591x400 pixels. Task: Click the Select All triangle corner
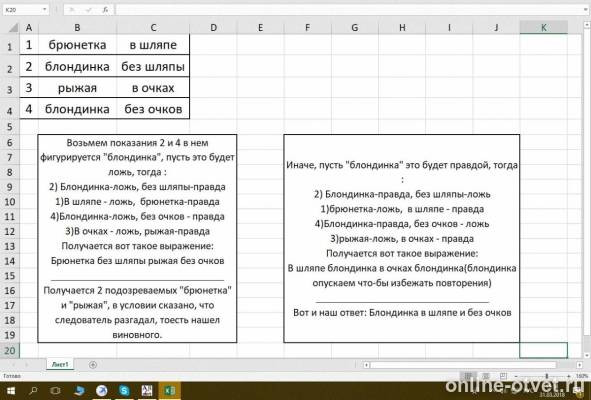(14, 28)
